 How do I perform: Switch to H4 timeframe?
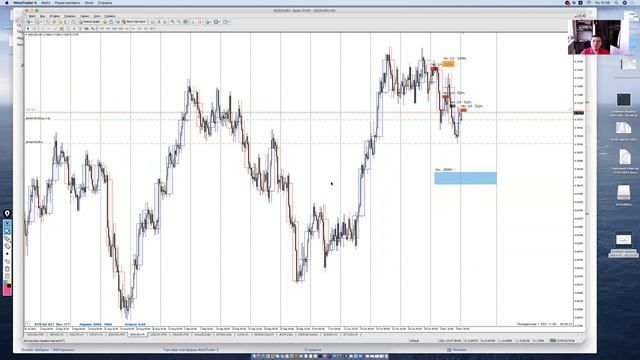[x=133, y=29]
